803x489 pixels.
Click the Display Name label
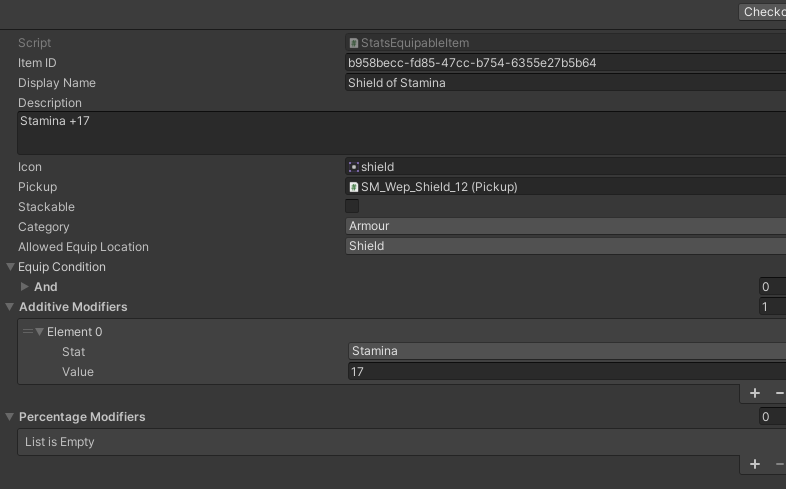coord(57,83)
